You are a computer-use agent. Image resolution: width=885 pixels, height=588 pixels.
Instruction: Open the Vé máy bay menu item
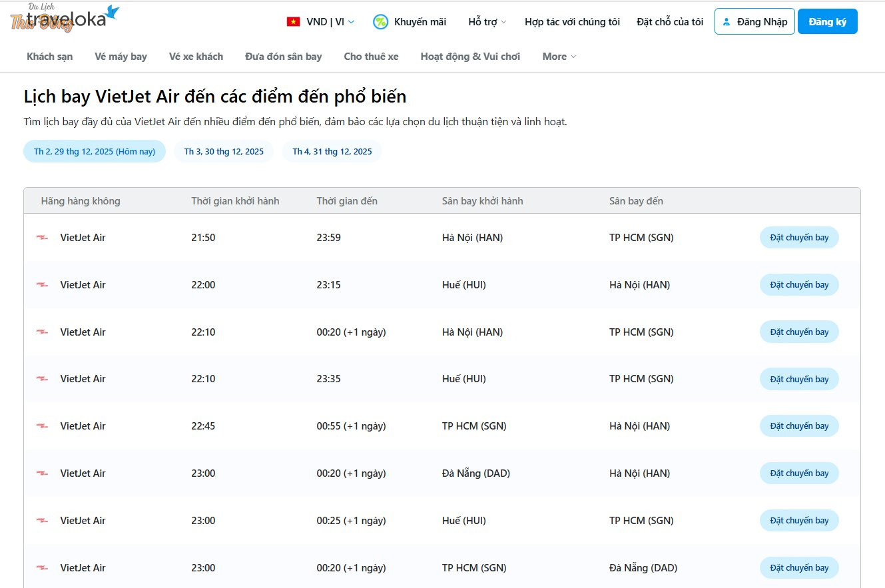[x=121, y=57]
